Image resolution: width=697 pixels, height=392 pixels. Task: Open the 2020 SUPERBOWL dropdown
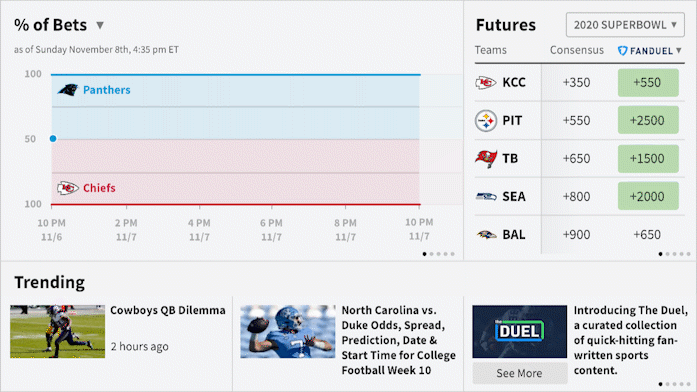[x=625, y=25]
